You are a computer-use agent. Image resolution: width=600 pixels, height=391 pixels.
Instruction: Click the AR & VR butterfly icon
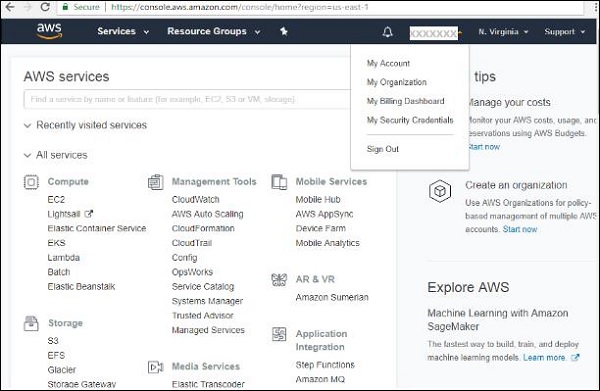[279, 280]
